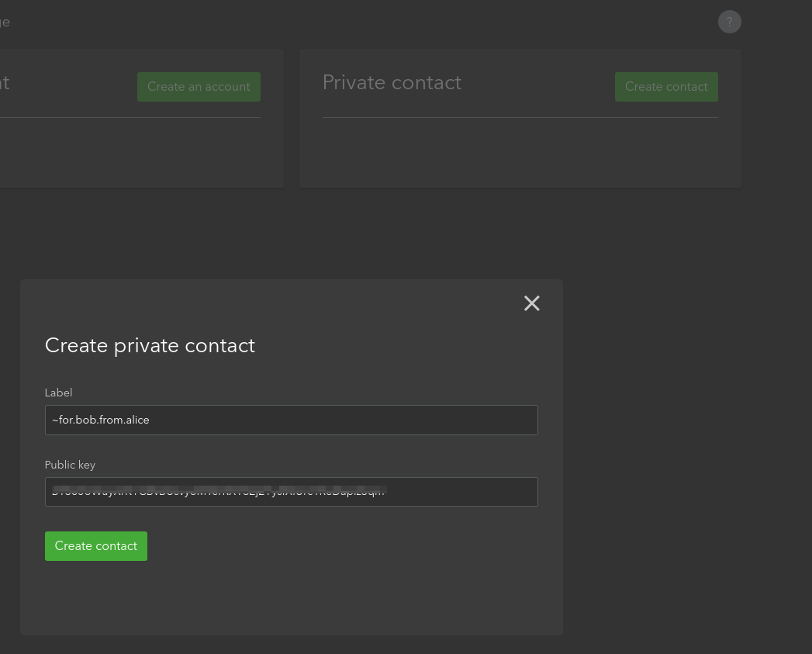Click the truncated text at top-left corner

(x=5, y=22)
